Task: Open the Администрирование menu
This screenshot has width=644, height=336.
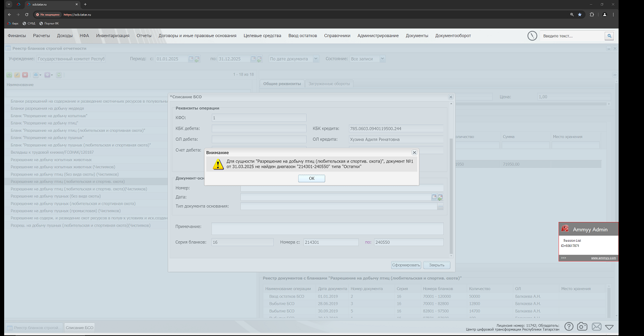Action: point(378,35)
